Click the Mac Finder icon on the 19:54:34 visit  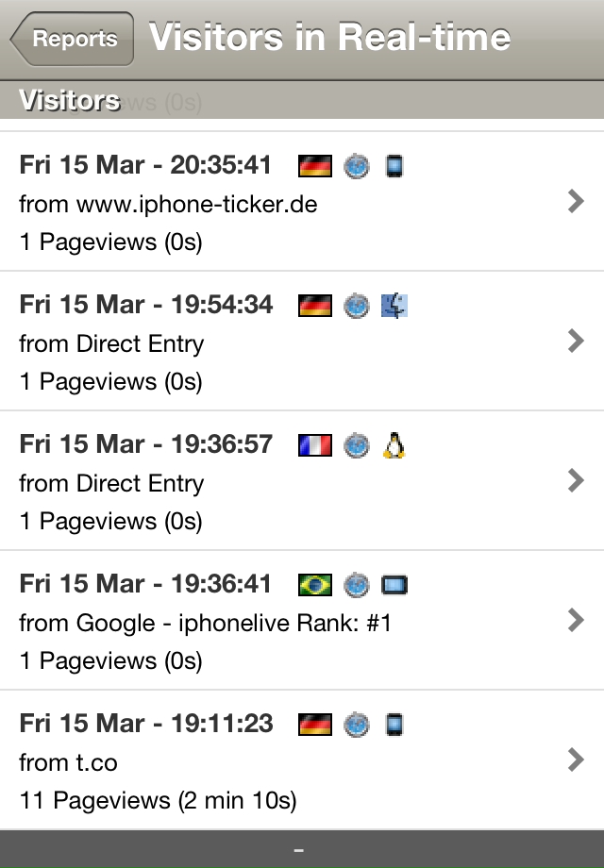pyautogui.click(x=394, y=306)
